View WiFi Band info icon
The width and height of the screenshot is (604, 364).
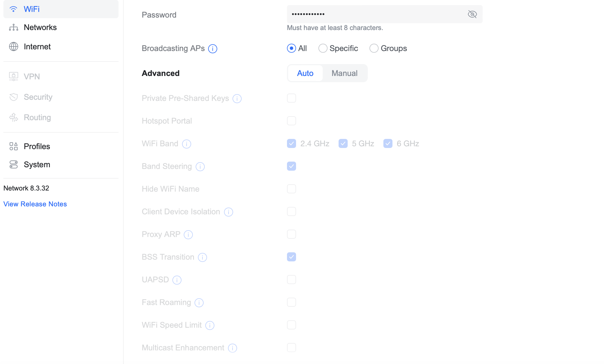tap(187, 144)
